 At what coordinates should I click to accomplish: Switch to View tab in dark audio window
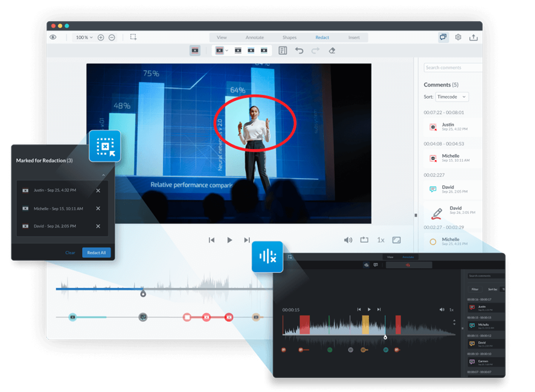(x=390, y=257)
